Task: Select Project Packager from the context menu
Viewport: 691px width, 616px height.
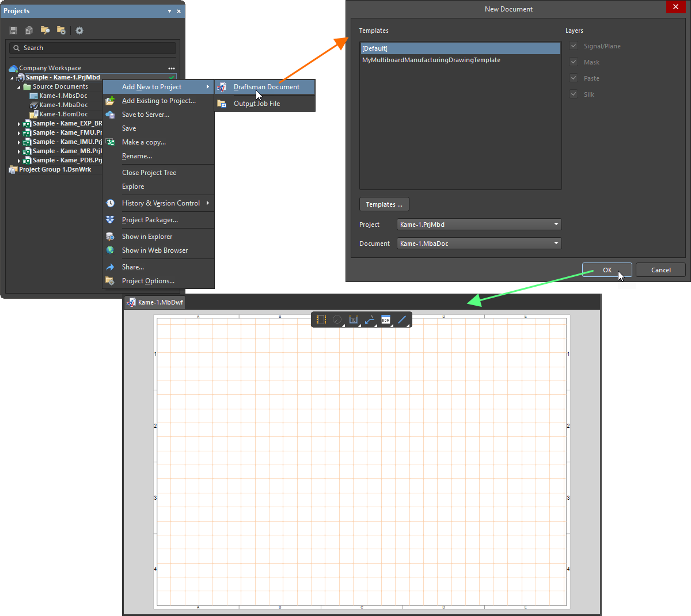Action: [x=150, y=219]
